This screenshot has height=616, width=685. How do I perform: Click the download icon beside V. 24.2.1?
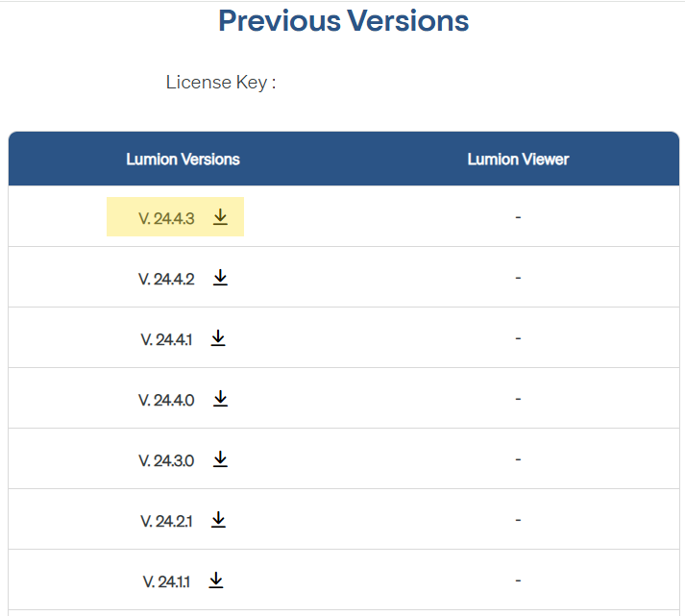(x=218, y=520)
